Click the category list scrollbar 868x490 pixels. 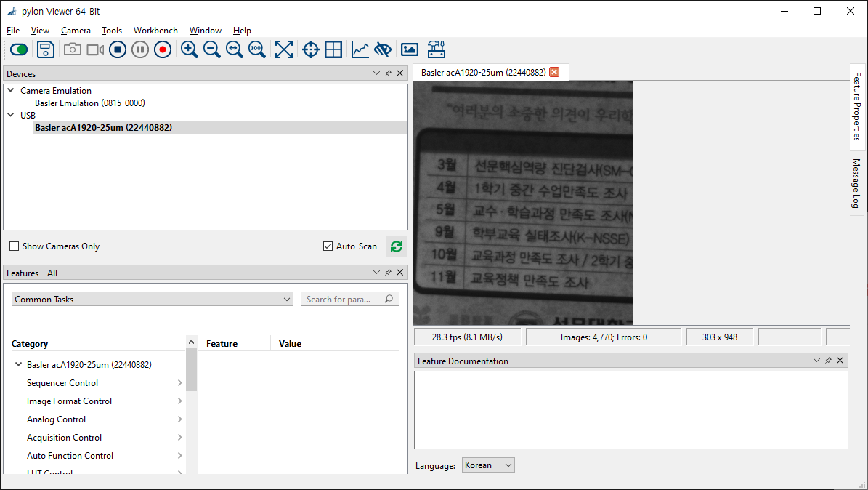pos(191,370)
